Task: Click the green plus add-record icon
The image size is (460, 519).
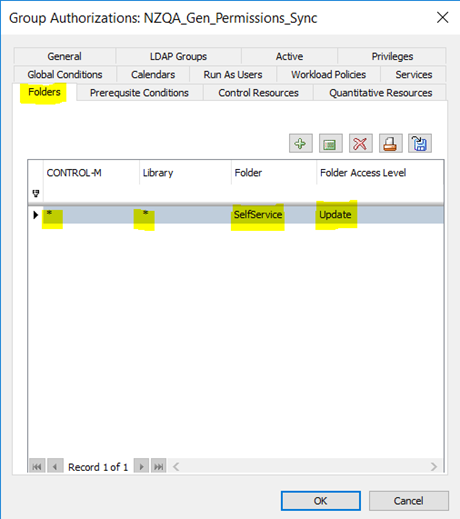Action: tap(301, 144)
